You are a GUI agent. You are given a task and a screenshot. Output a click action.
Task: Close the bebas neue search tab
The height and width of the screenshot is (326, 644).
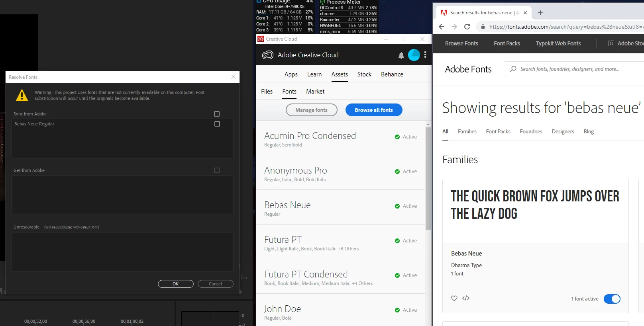click(525, 13)
